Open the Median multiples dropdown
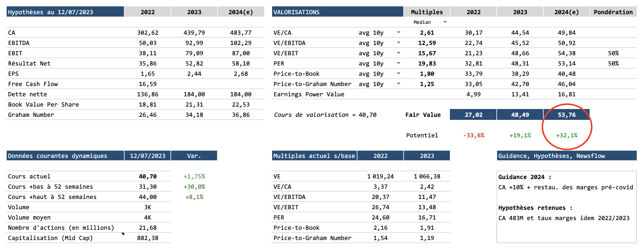644x250 pixels. tap(445, 22)
